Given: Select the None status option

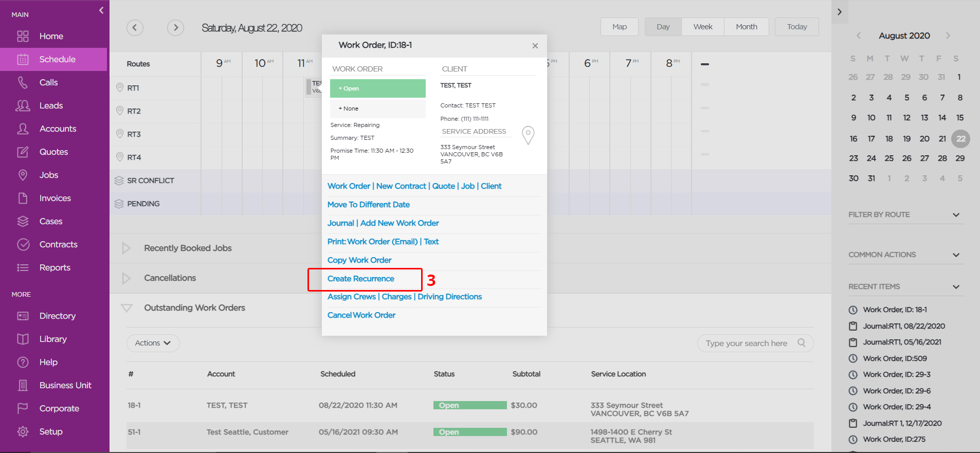Looking at the screenshot, I should 378,108.
